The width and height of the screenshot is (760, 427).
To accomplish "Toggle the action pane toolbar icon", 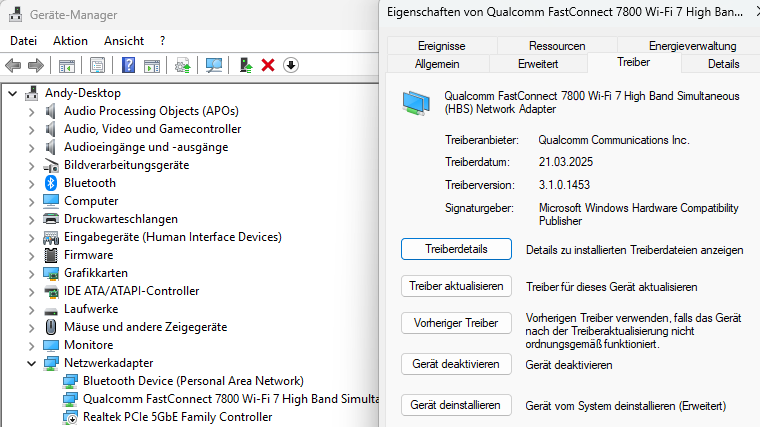I will [x=152, y=65].
